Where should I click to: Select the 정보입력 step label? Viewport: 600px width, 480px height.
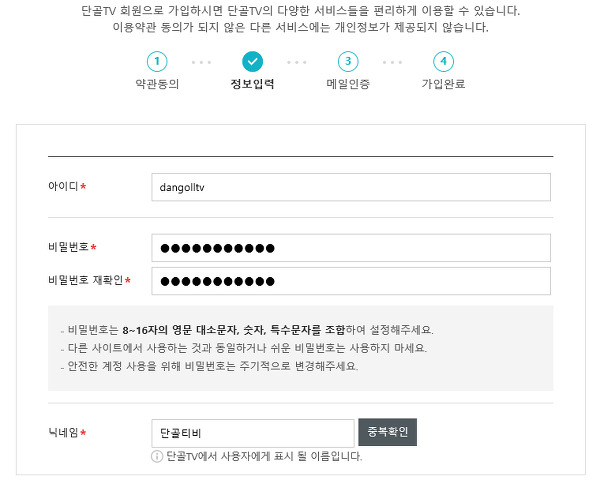coord(252,85)
